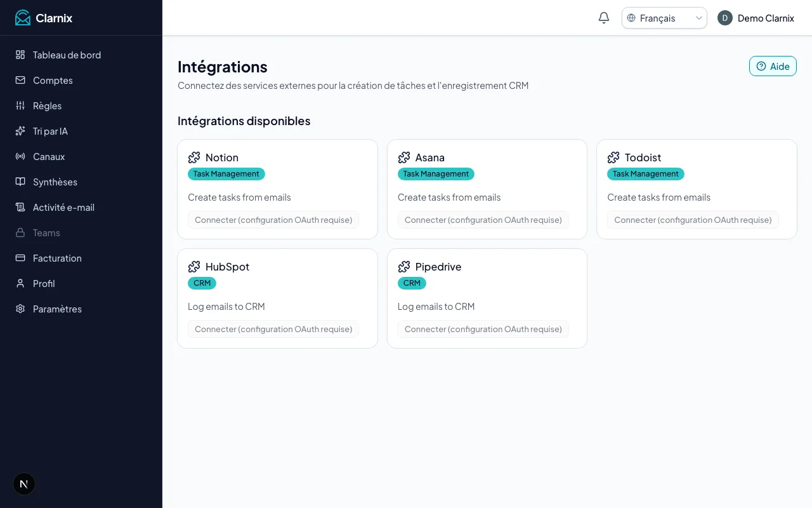Click the HubSpot puzzle piece icon
This screenshot has width=812, height=508.
tap(194, 267)
